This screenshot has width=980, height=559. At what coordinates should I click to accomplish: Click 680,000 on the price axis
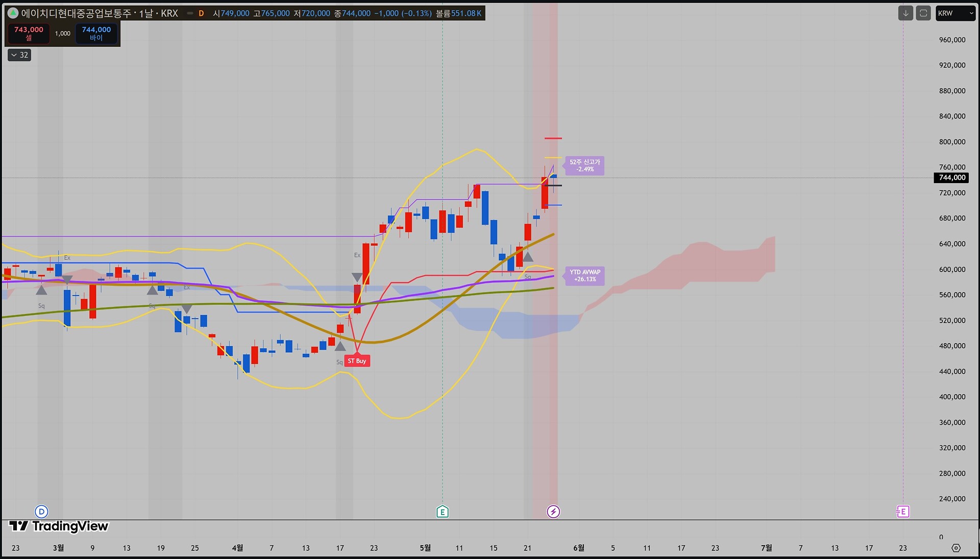click(952, 218)
